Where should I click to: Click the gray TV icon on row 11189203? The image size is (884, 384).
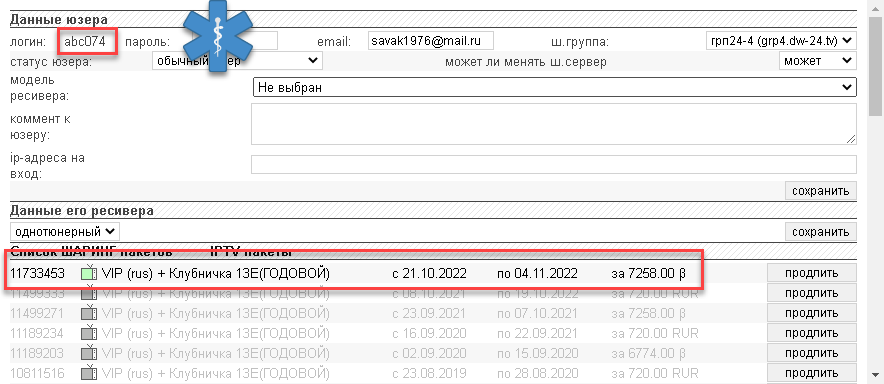90,354
